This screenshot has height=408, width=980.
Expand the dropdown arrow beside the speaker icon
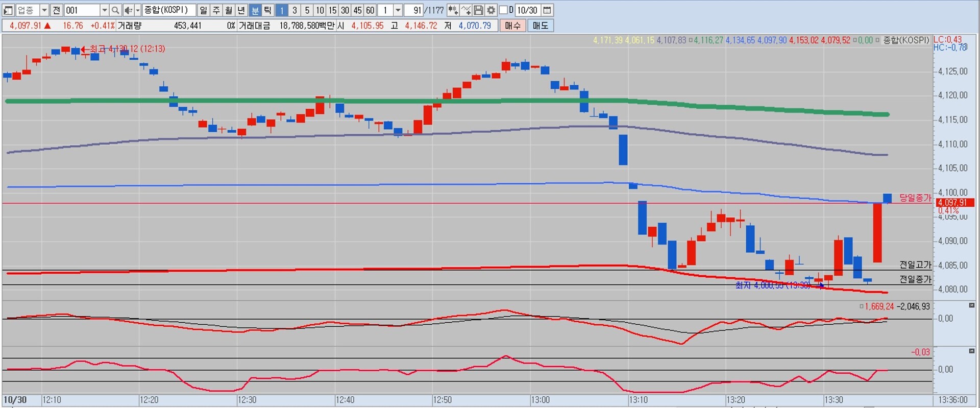point(137,10)
